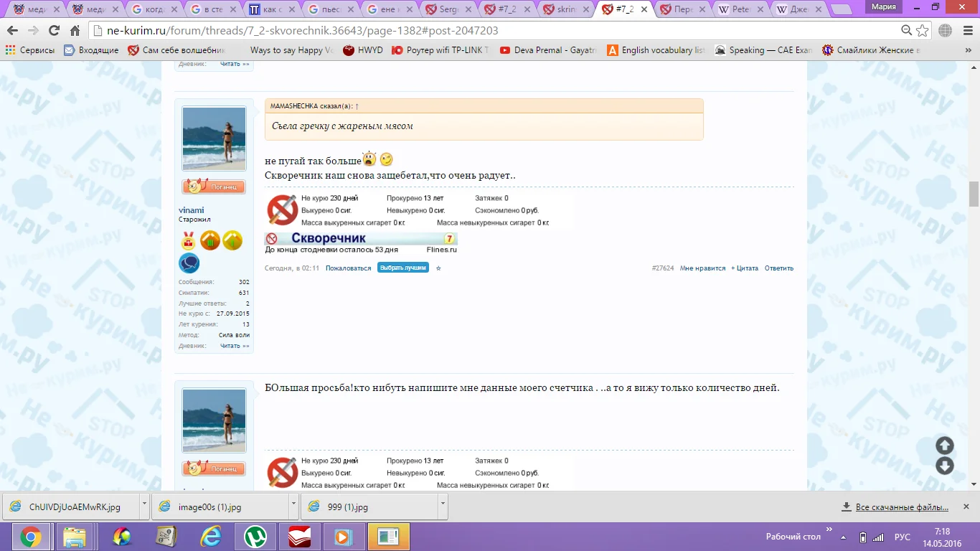This screenshot has height=551, width=980.
Task: Reply using the Ответить link
Action: [x=779, y=268]
